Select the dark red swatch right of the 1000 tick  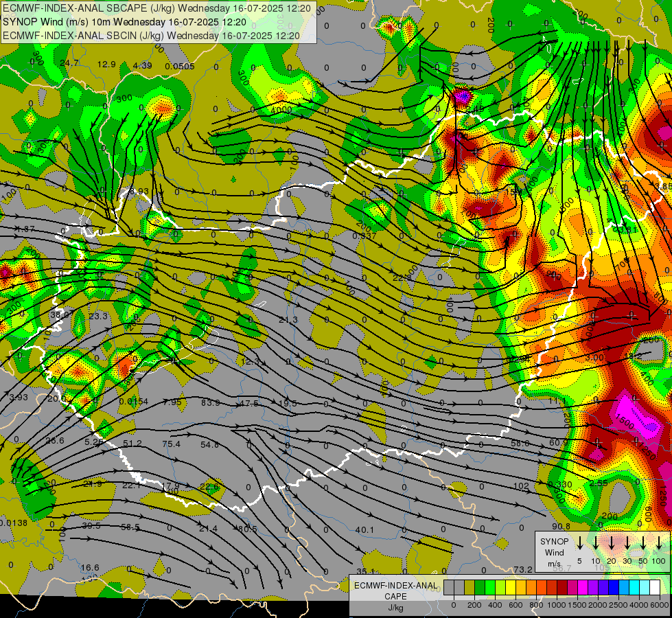(x=562, y=587)
